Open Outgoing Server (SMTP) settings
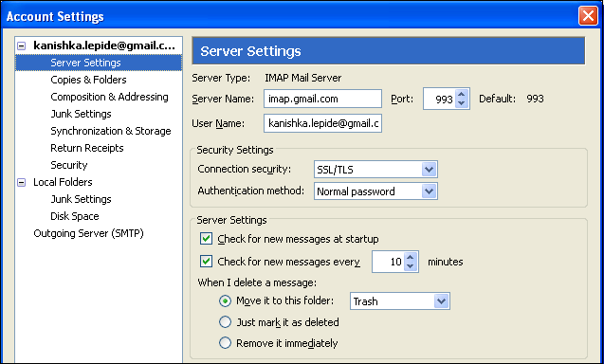Image resolution: width=604 pixels, height=364 pixels. [x=88, y=233]
